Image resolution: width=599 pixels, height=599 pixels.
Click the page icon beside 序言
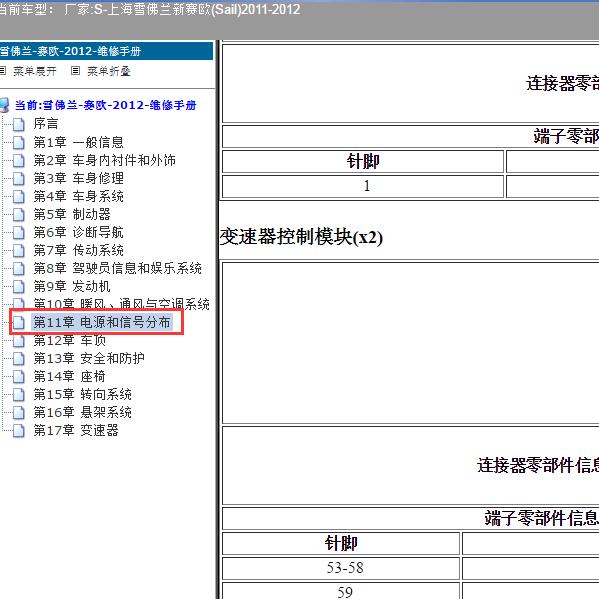[18, 124]
